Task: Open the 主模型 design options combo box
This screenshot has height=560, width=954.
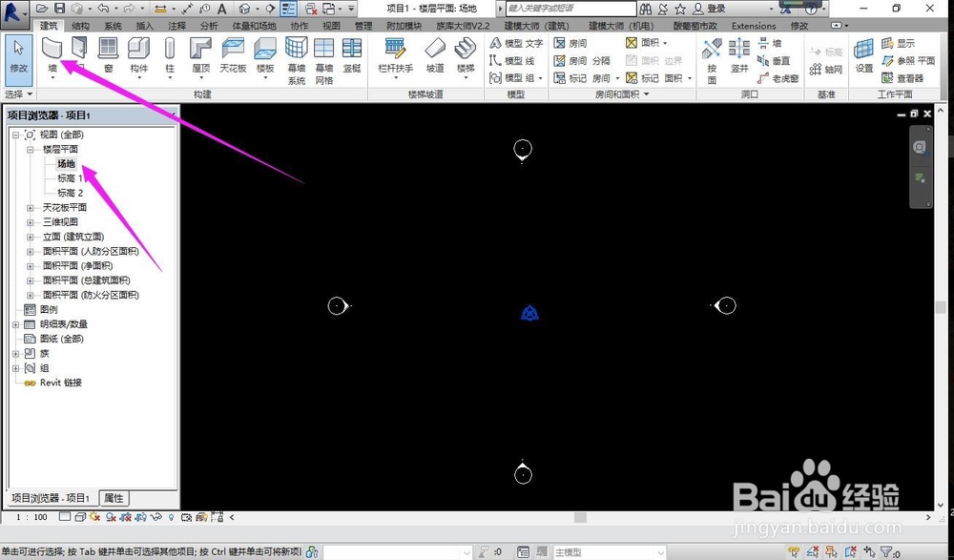Action: tap(609, 552)
